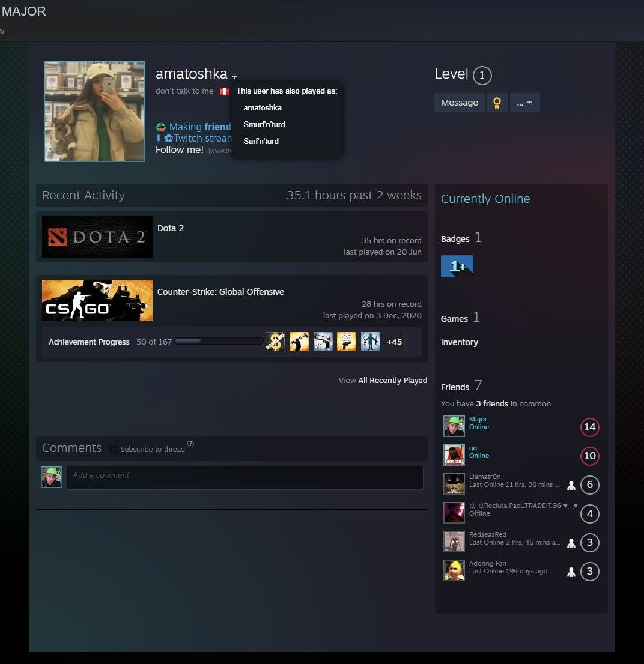Select 'Smurf'n'turd' in previous names list
Screen dimensions: 644x664
coord(264,124)
